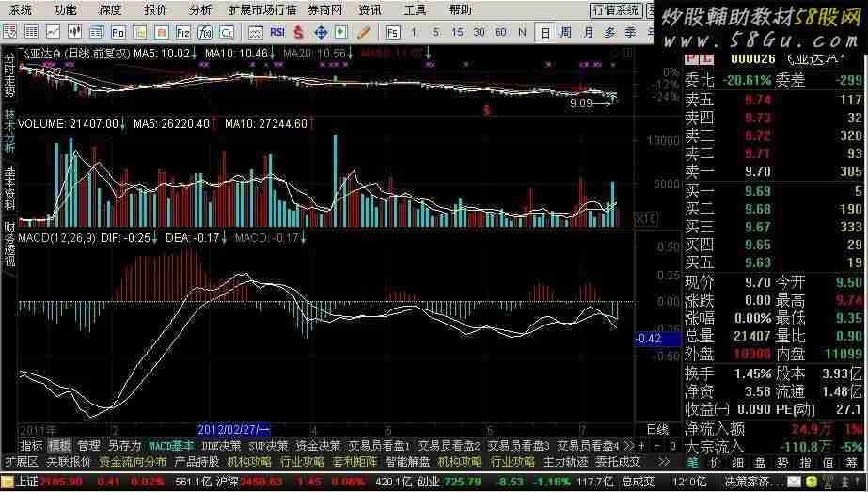Viewport: 868px width, 492px height.
Task: Click the yellow document toolbar icon
Action: (x=139, y=32)
